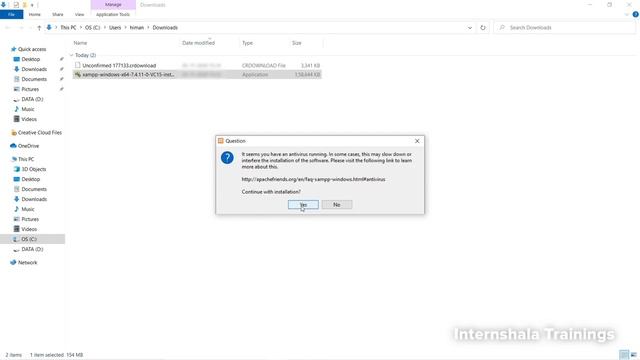Open Network in the navigation pane
Screen dimensions: 640x360
(x=27, y=262)
